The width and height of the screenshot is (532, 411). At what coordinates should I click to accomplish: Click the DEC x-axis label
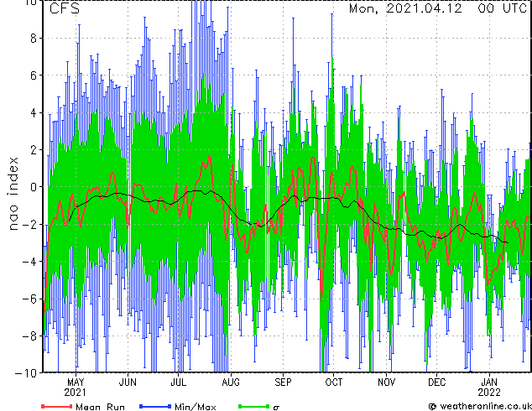pyautogui.click(x=436, y=382)
